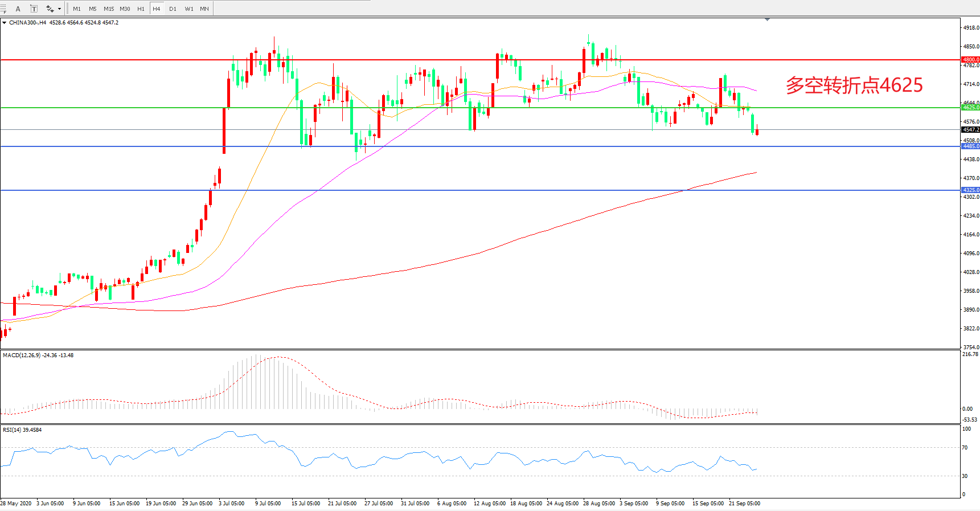Select the red 4800.0 price level label

click(970, 60)
